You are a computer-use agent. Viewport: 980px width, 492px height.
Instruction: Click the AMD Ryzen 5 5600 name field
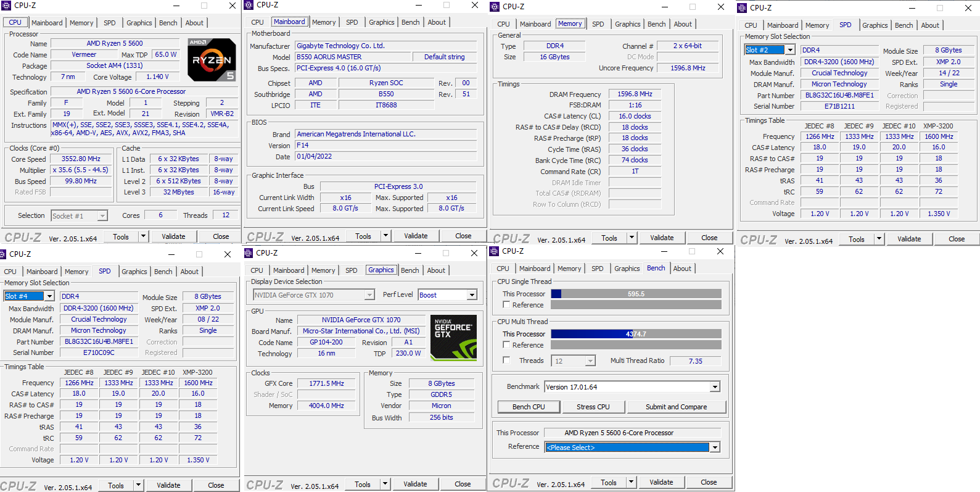click(115, 44)
